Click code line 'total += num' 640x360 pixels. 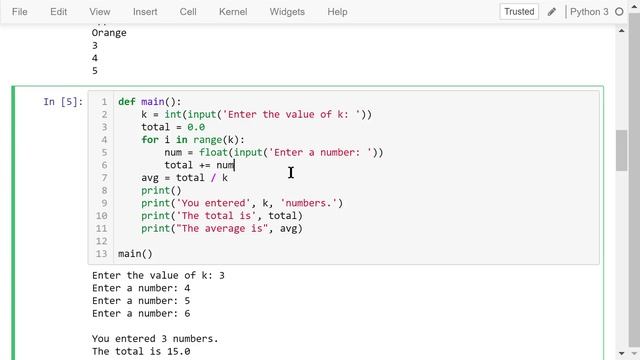point(200,165)
